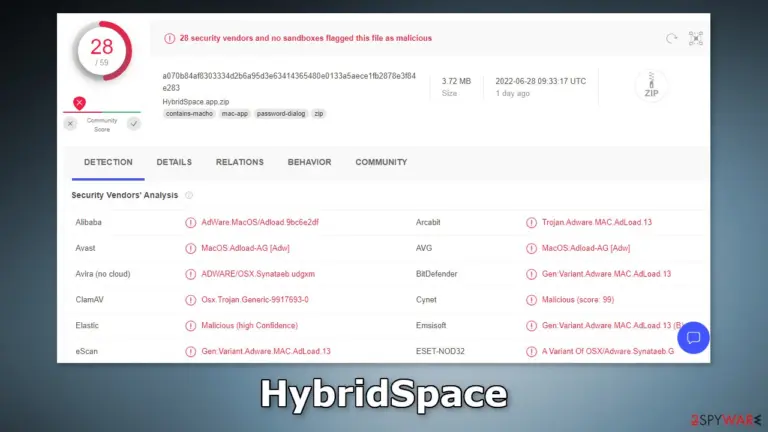Click ClamAV's Osx.Trojan.Generic-9917693-0 result
The height and width of the screenshot is (432, 768).
pos(255,300)
